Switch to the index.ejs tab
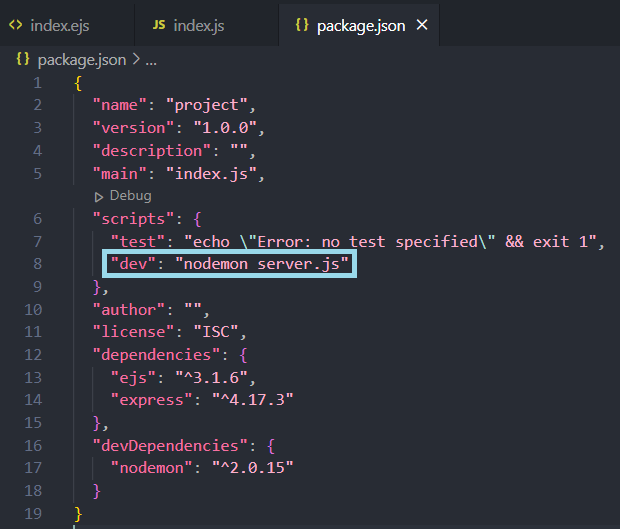620x529 pixels. pos(66,26)
